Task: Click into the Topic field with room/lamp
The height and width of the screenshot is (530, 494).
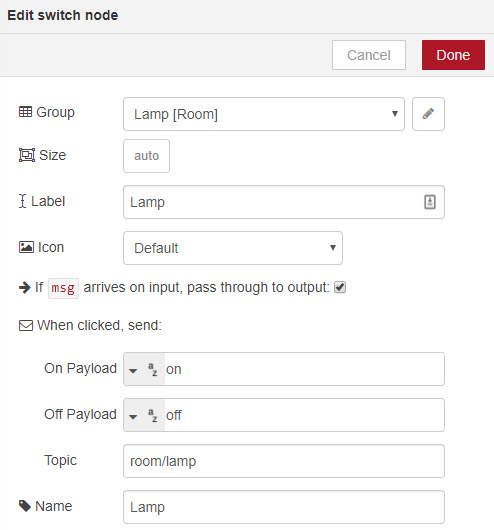Action: (284, 461)
